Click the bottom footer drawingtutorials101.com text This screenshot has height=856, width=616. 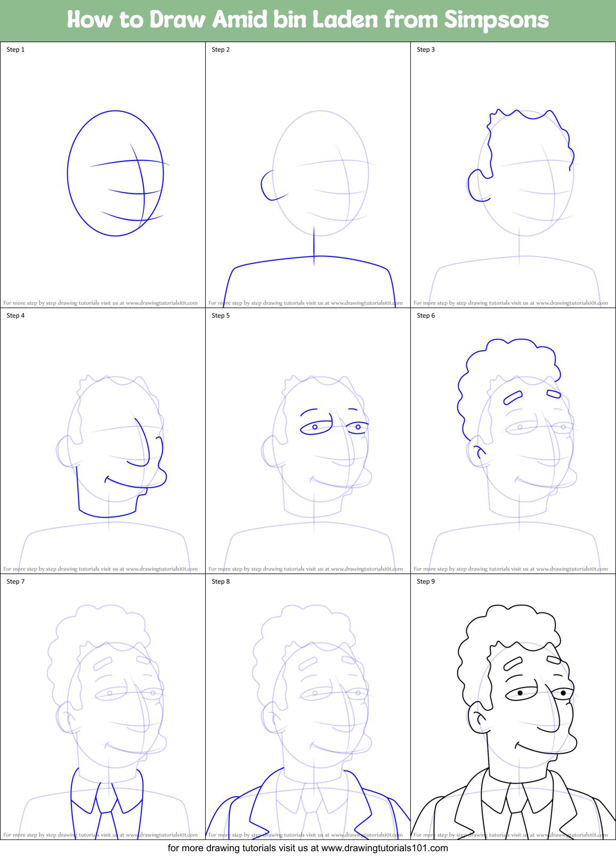308,847
